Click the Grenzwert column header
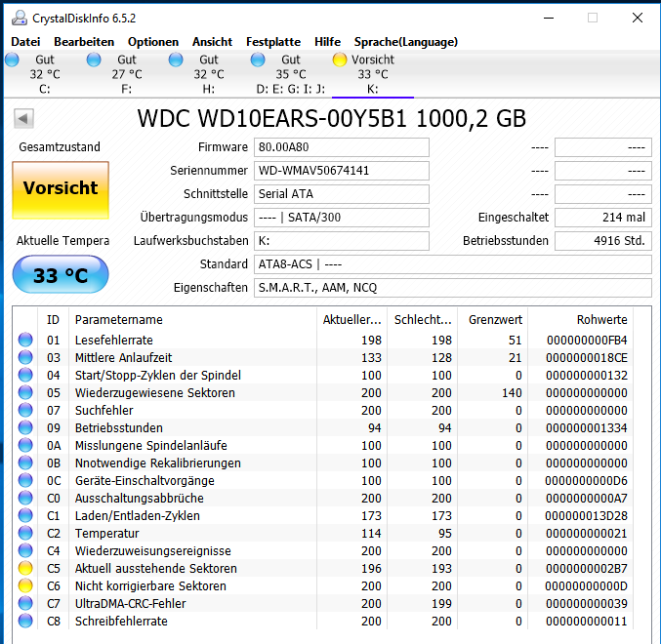661x644 pixels. point(492,320)
